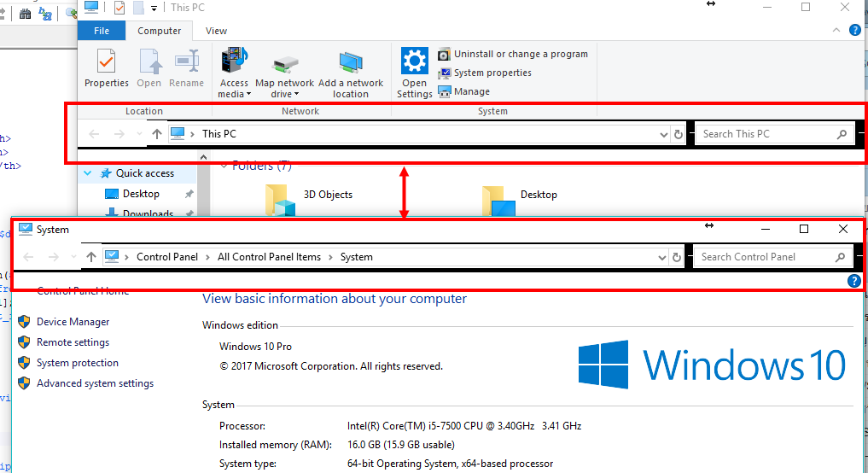Viewport: 868px width, 473px height.
Task: Click the Search This PC magnifier icon
Action: click(842, 134)
